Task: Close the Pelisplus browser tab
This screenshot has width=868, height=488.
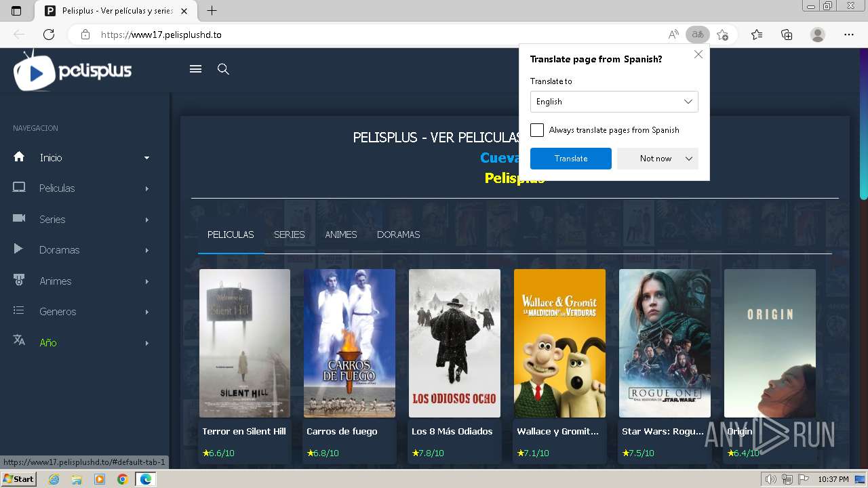Action: coord(184,11)
